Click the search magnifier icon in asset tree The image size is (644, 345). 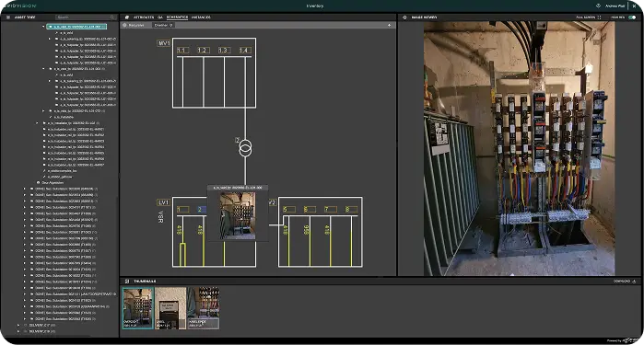point(112,17)
